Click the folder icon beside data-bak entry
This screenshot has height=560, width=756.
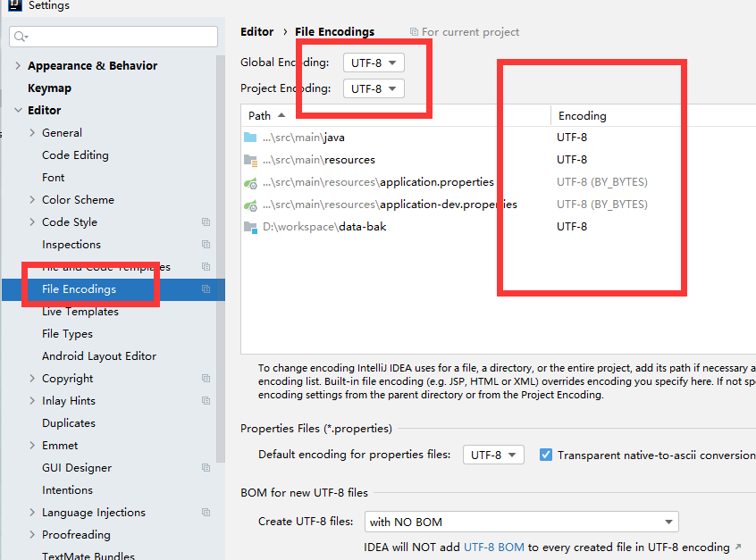coord(251,226)
